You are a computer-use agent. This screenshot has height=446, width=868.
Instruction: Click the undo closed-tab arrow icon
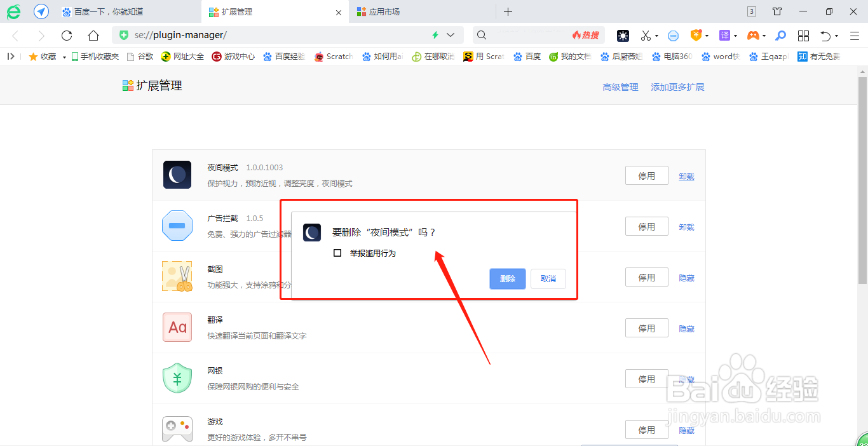point(825,36)
